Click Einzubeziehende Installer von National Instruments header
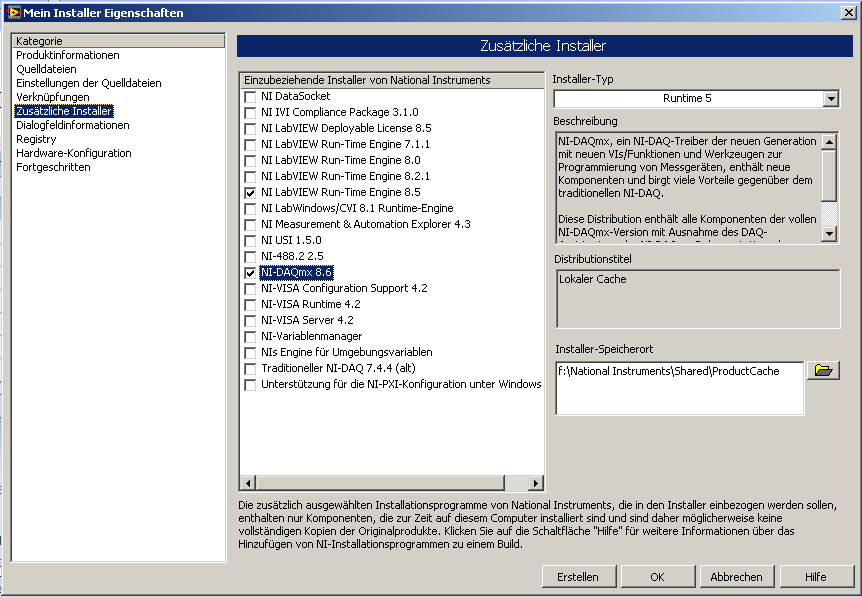Screen dimensions: 862x598 pos(392,80)
